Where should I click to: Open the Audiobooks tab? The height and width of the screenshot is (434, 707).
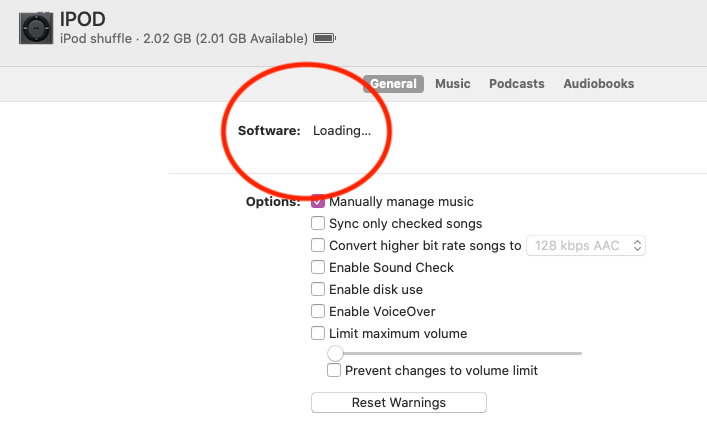(599, 84)
